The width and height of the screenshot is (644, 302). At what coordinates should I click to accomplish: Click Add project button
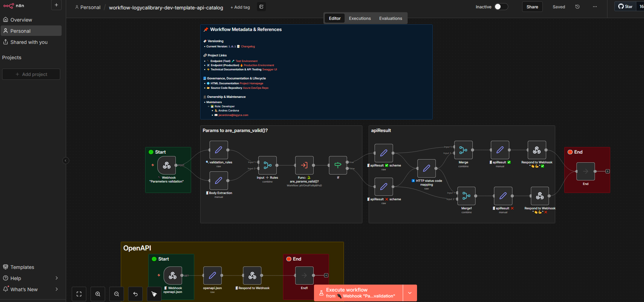coord(31,74)
